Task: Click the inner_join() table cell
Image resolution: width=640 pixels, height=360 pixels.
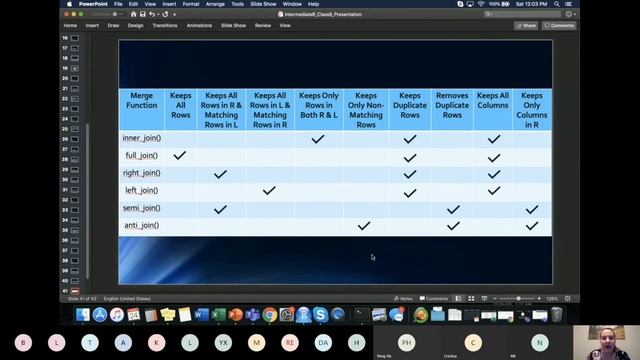Action: [142, 138]
